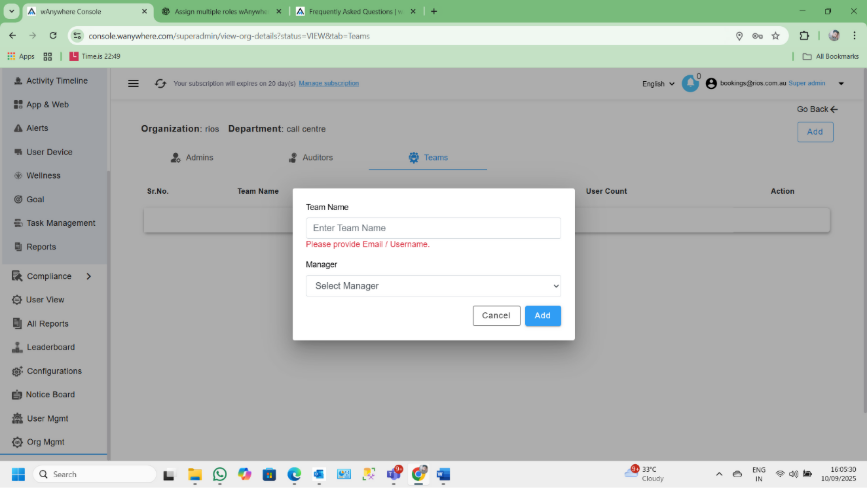Screen dimensions: 867x489
Task: Open Chrome extensions puzzle icon
Action: [804, 35]
